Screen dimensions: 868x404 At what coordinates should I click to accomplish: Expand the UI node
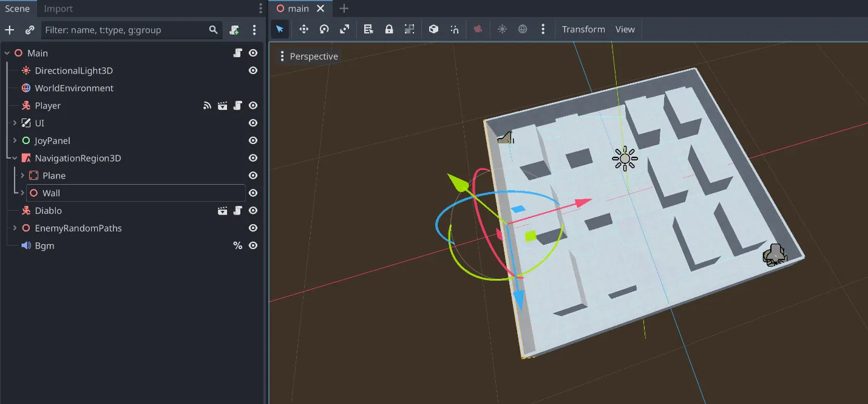(15, 123)
